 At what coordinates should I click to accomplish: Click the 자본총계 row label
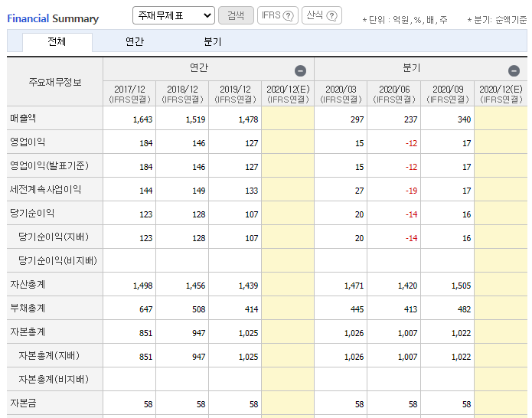point(28,331)
